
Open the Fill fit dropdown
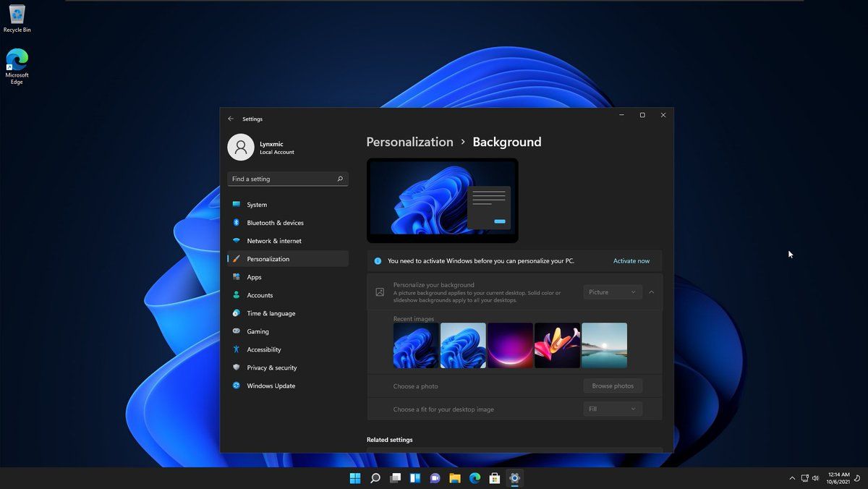tap(612, 409)
